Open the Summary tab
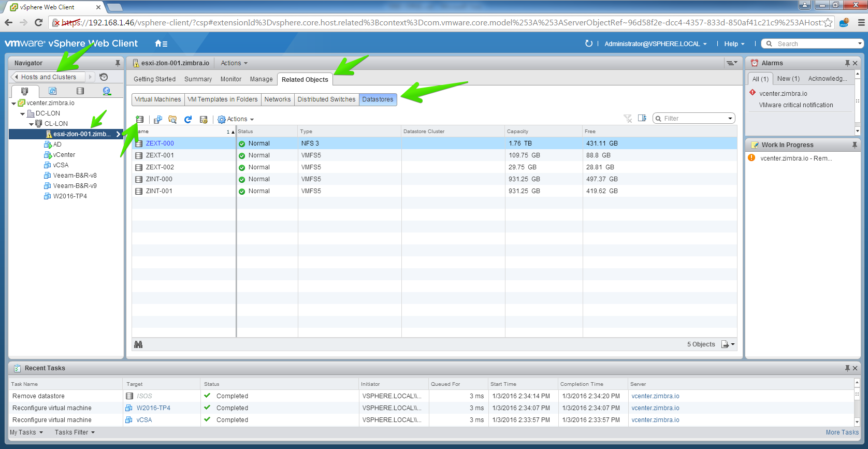This screenshot has width=868, height=449. click(x=198, y=79)
